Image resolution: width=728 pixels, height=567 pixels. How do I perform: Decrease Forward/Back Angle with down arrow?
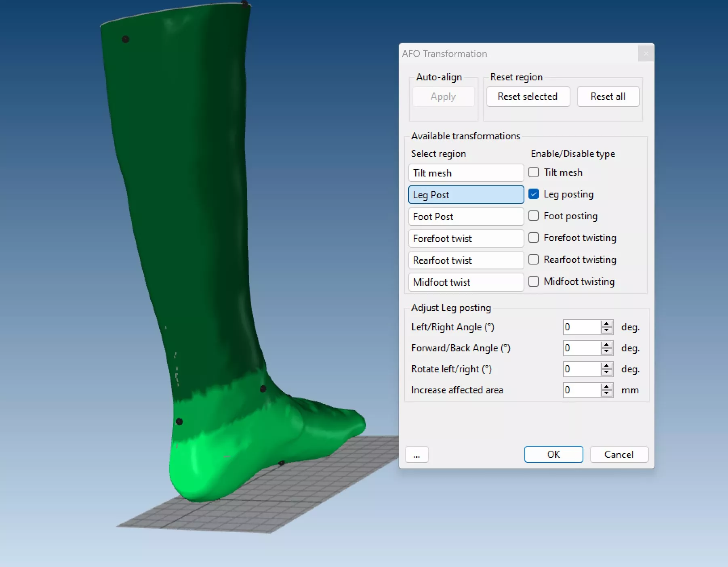click(x=606, y=351)
